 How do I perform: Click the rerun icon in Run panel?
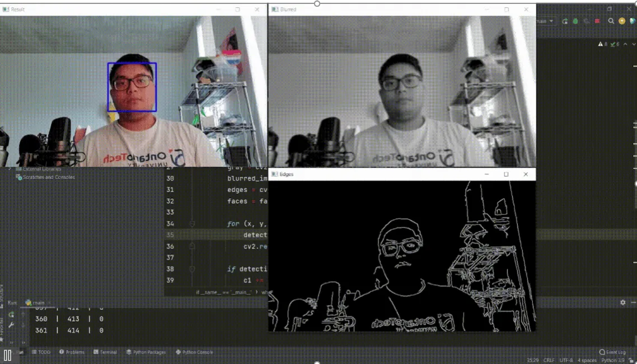[x=11, y=314]
